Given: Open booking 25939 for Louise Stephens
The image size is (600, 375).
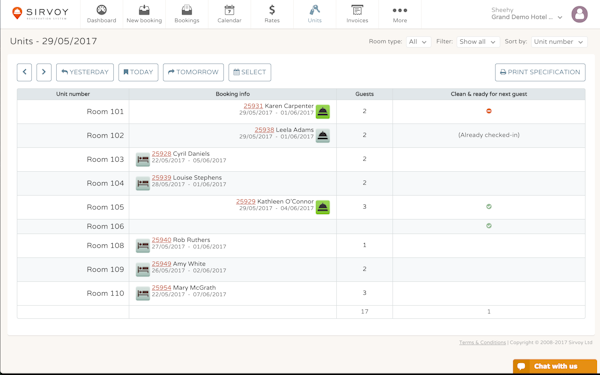Looking at the screenshot, I should pyautogui.click(x=161, y=178).
